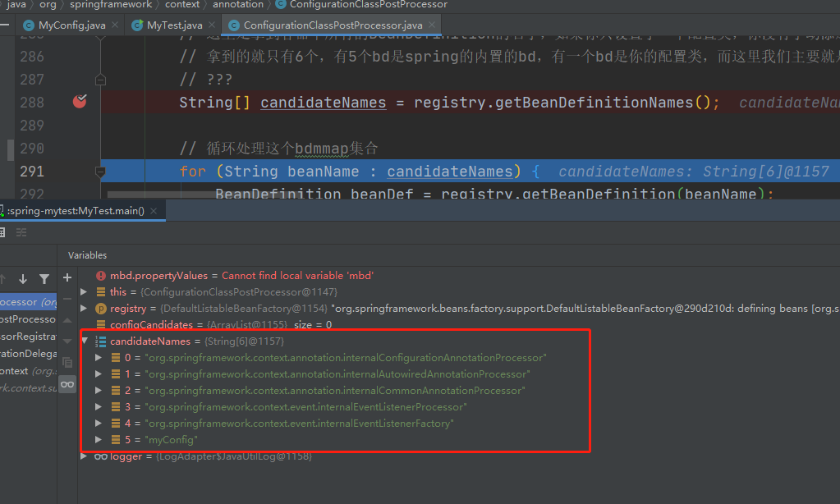Open Watches using the infinity icon
This screenshot has height=504, width=840.
pyautogui.click(x=67, y=383)
